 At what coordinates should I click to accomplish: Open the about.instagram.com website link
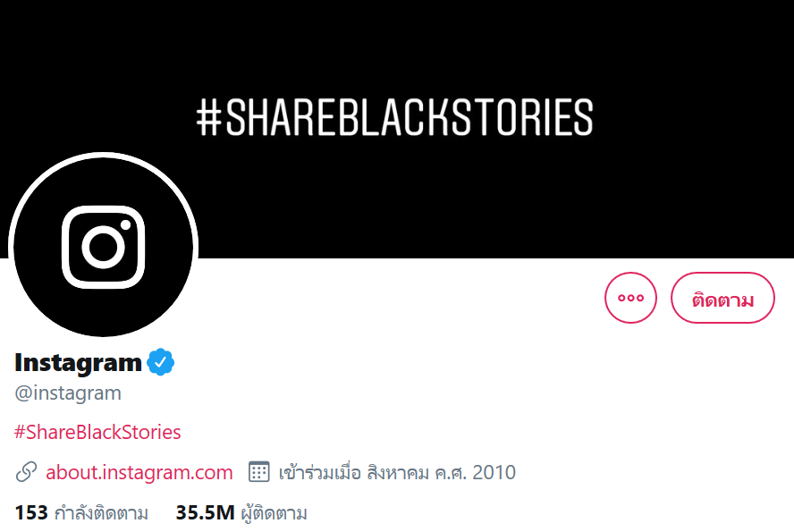(139, 472)
